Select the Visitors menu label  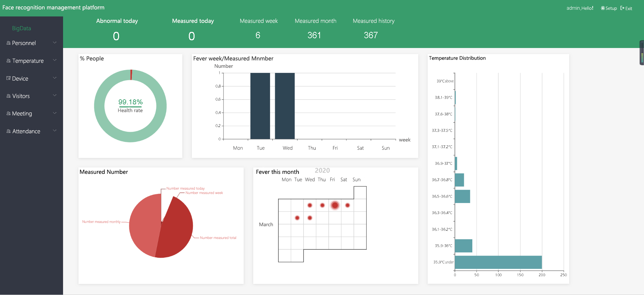pos(21,96)
